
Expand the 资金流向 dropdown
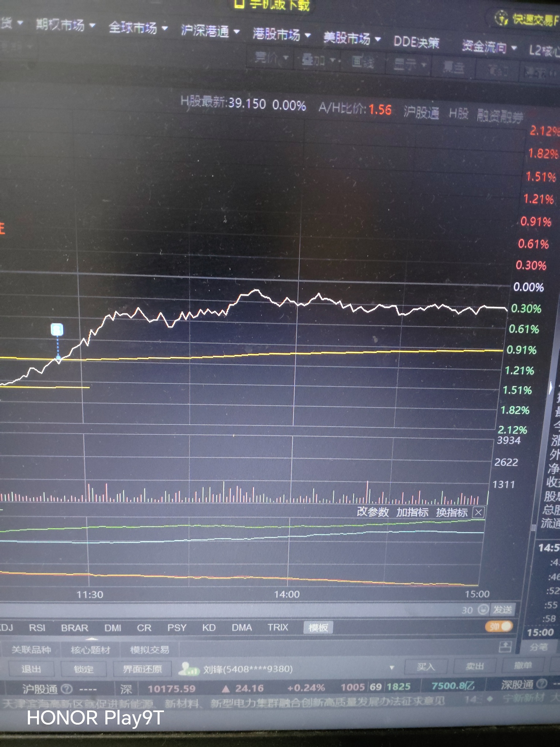pos(489,47)
